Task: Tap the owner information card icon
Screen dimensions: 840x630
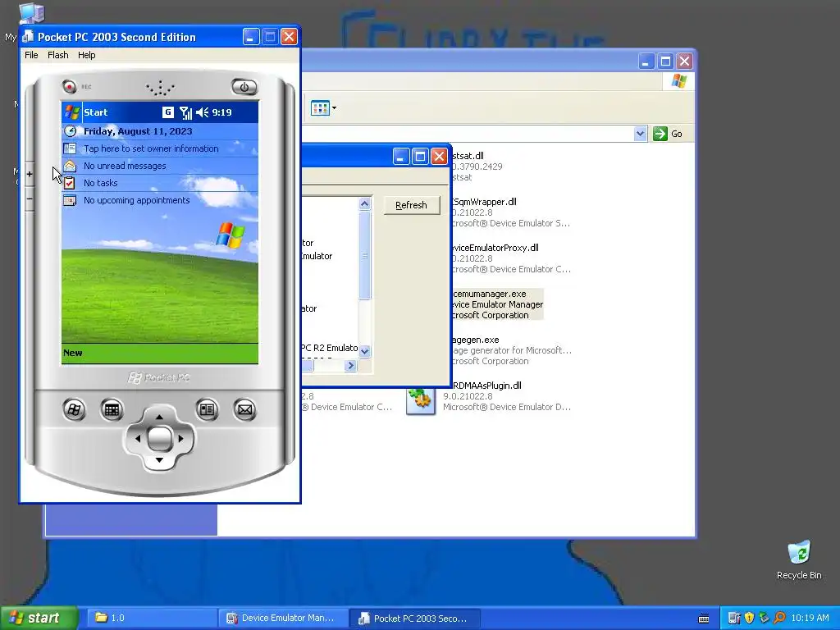Action: [x=70, y=148]
